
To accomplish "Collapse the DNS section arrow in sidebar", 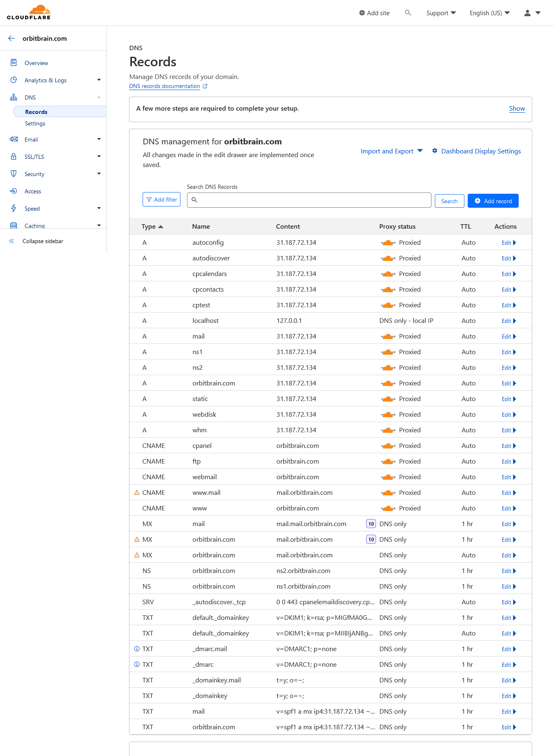I will [x=99, y=97].
